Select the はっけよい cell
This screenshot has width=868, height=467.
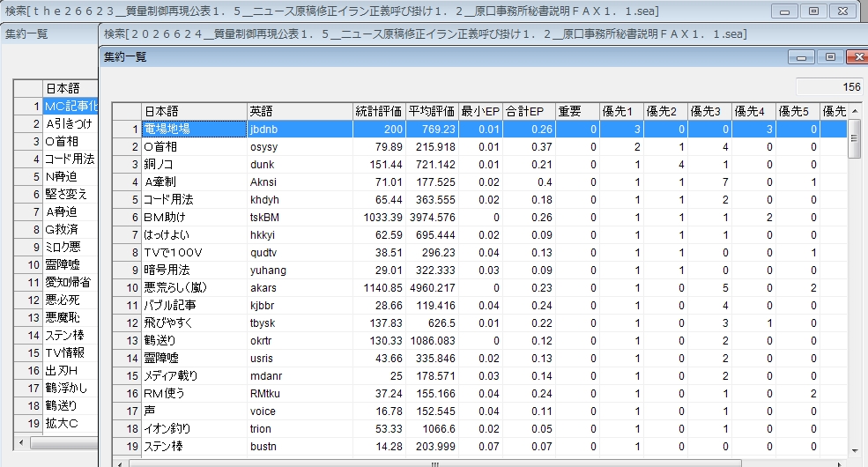coord(194,234)
